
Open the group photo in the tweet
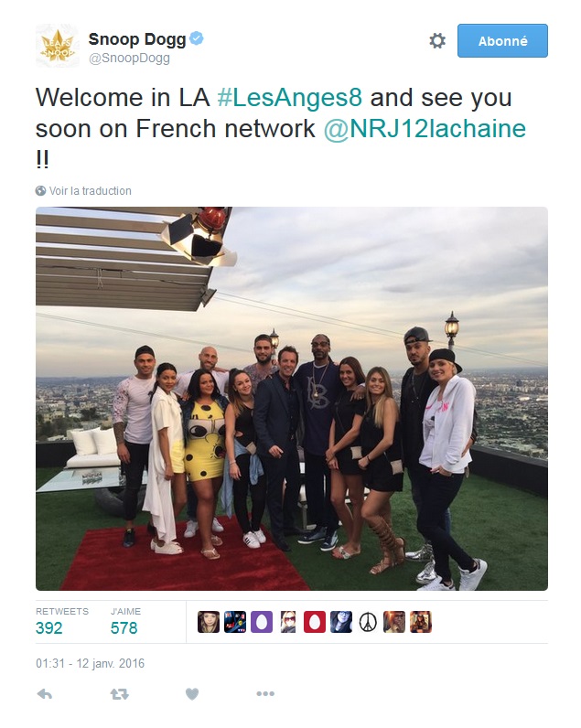[x=292, y=399]
